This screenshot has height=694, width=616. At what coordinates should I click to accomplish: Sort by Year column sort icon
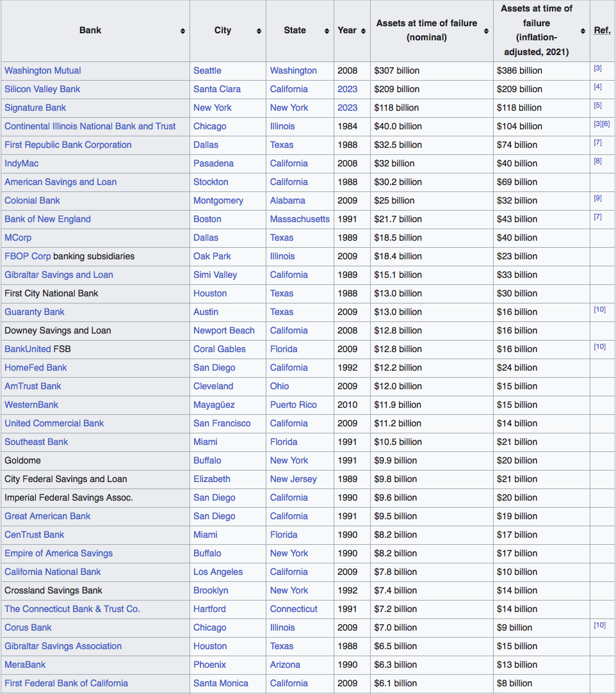coord(363,31)
